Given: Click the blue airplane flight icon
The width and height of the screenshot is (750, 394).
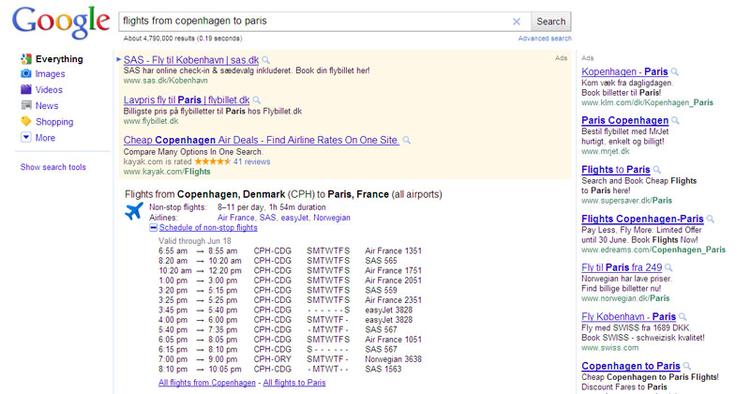Looking at the screenshot, I should click(134, 210).
